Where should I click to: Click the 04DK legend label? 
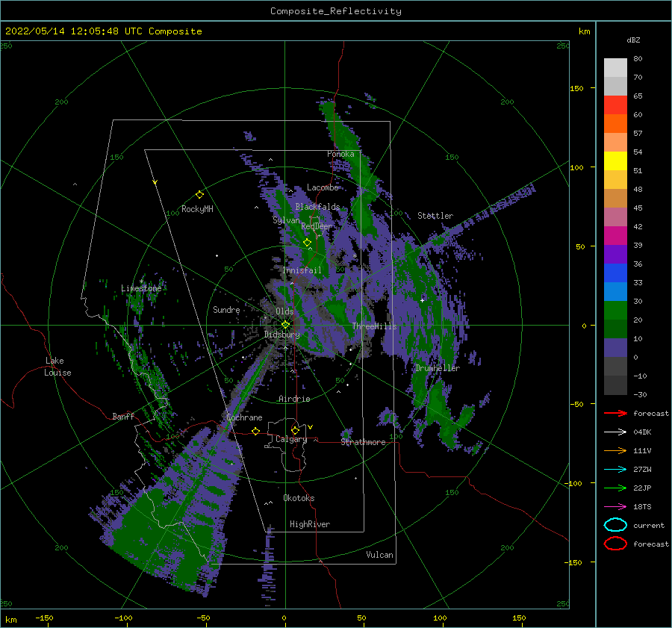pos(642,432)
